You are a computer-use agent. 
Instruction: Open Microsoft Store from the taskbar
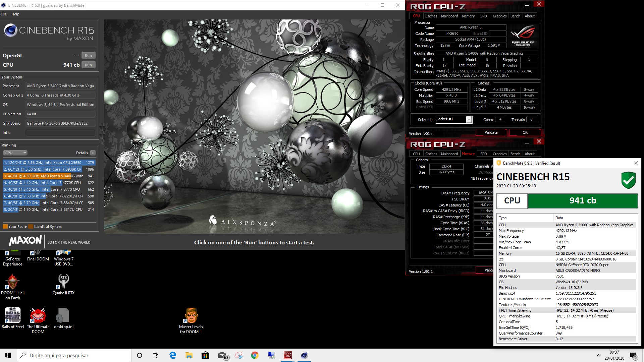click(x=205, y=355)
